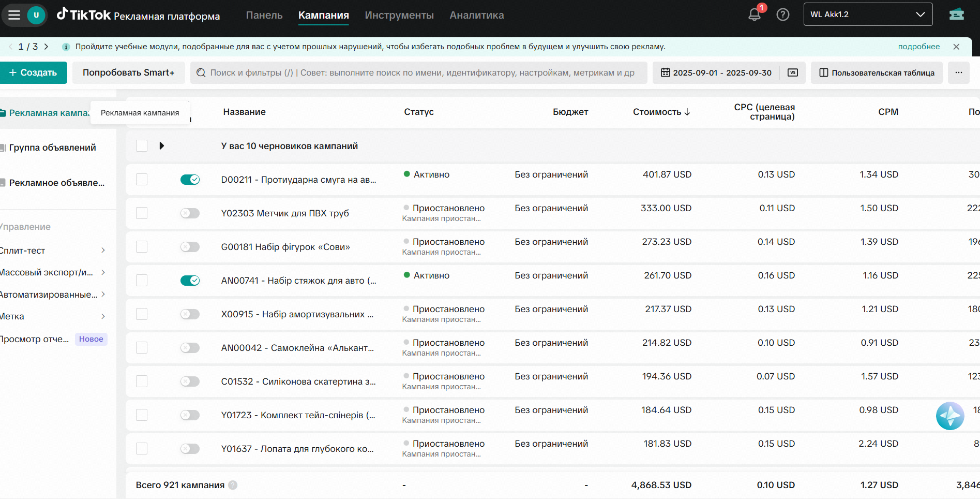Screen dimensions: 980x499
Task: Focus the search and filters field
Action: click(x=419, y=72)
